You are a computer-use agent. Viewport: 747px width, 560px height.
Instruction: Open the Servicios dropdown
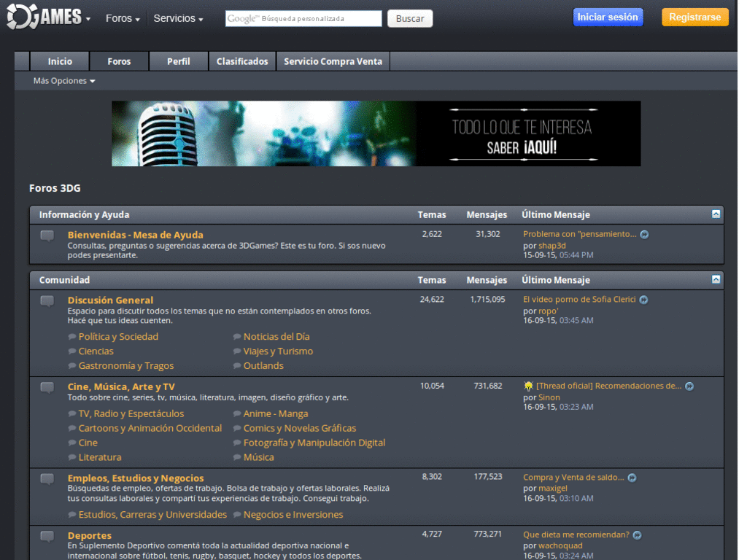178,18
